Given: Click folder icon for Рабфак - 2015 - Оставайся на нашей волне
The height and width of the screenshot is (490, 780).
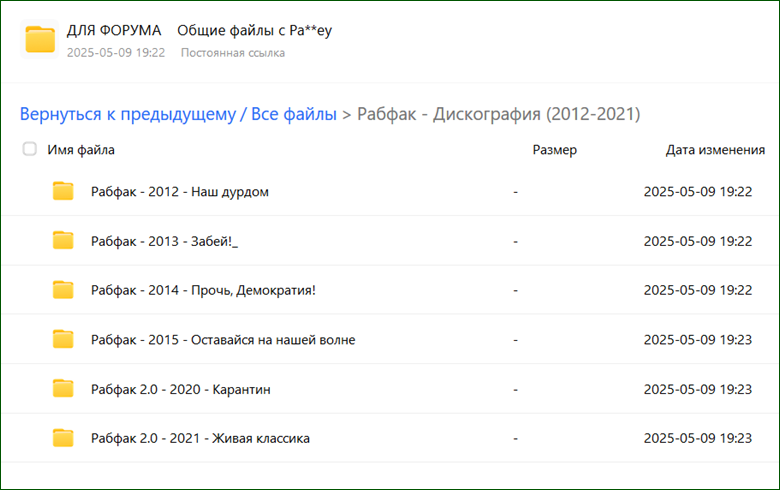Looking at the screenshot, I should click(x=63, y=339).
